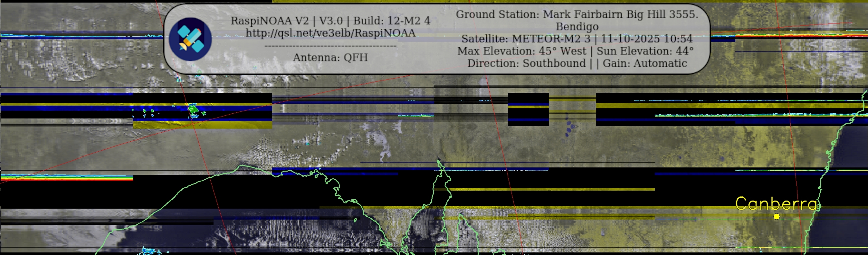868x255 pixels.
Task: Select the yellow Canberra city label
Action: [776, 204]
